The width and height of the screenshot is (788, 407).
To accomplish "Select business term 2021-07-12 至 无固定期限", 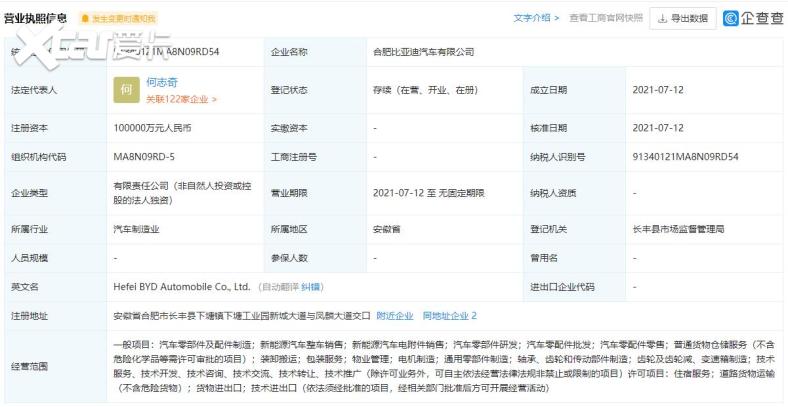I will click(x=429, y=193).
